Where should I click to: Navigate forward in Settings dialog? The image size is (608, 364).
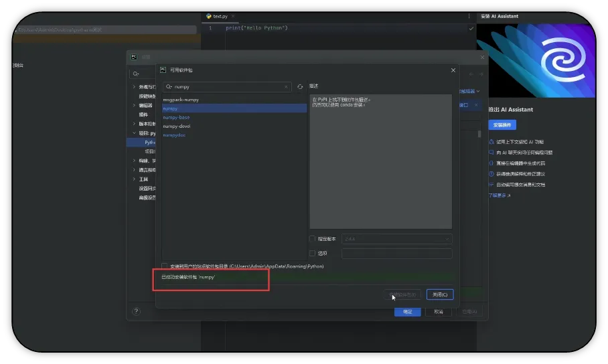pyautogui.click(x=481, y=74)
